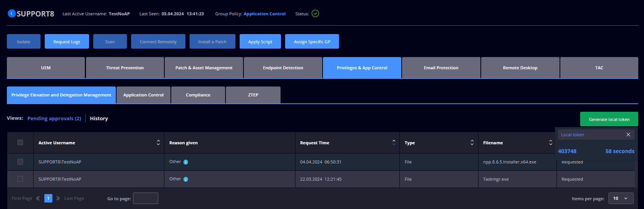Click the Isolate button
The image size is (644, 209).
[x=24, y=41]
